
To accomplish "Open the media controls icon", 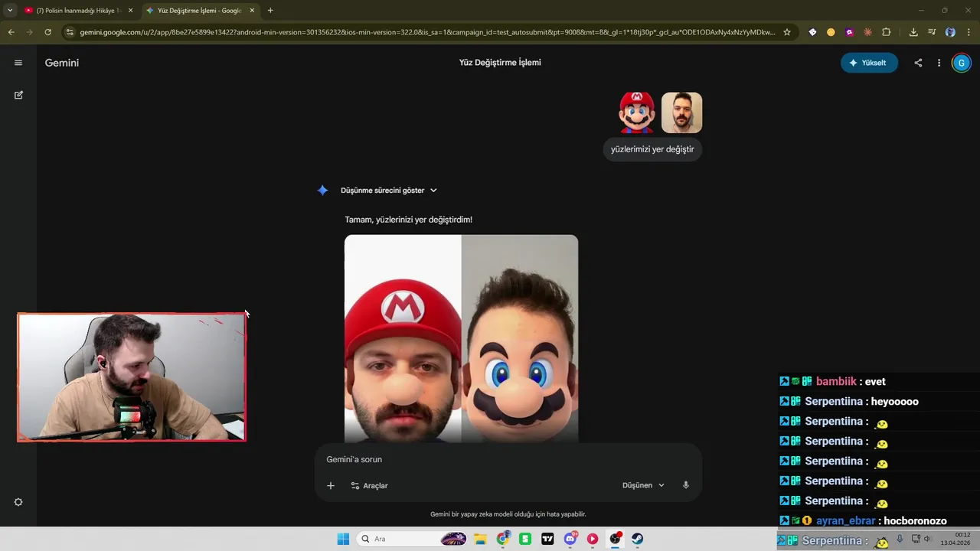I will tap(932, 32).
